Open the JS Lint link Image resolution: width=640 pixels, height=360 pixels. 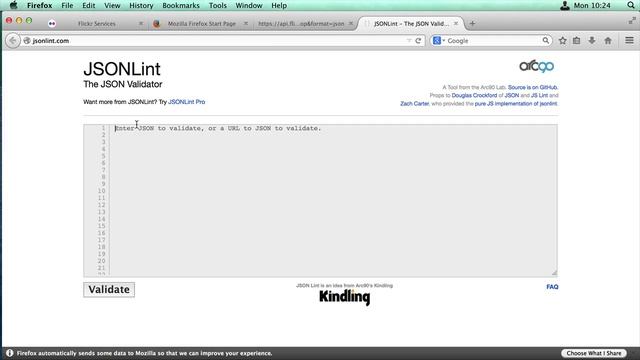pos(539,96)
